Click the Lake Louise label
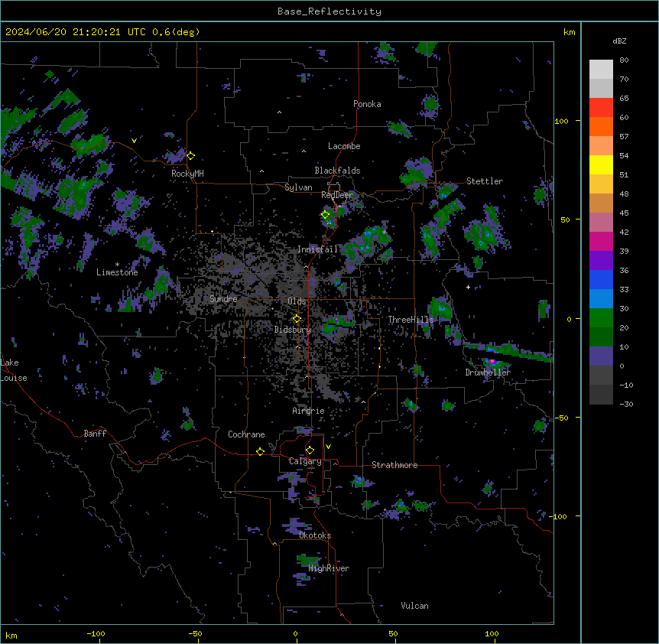 [14, 370]
